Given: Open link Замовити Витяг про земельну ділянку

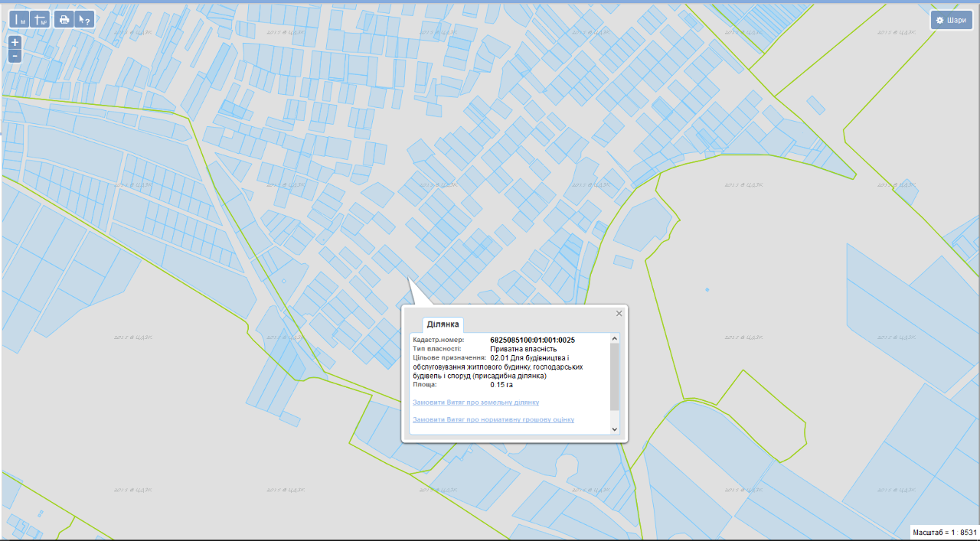Looking at the screenshot, I should (x=475, y=402).
